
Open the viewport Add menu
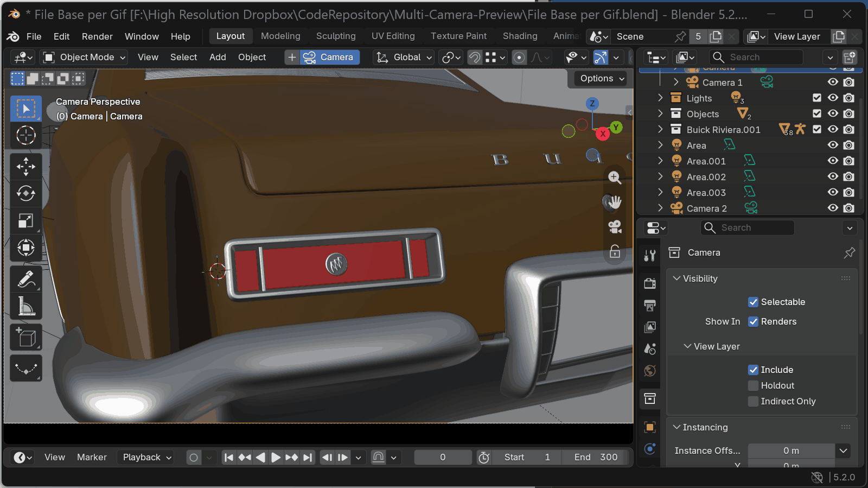pyautogui.click(x=218, y=57)
